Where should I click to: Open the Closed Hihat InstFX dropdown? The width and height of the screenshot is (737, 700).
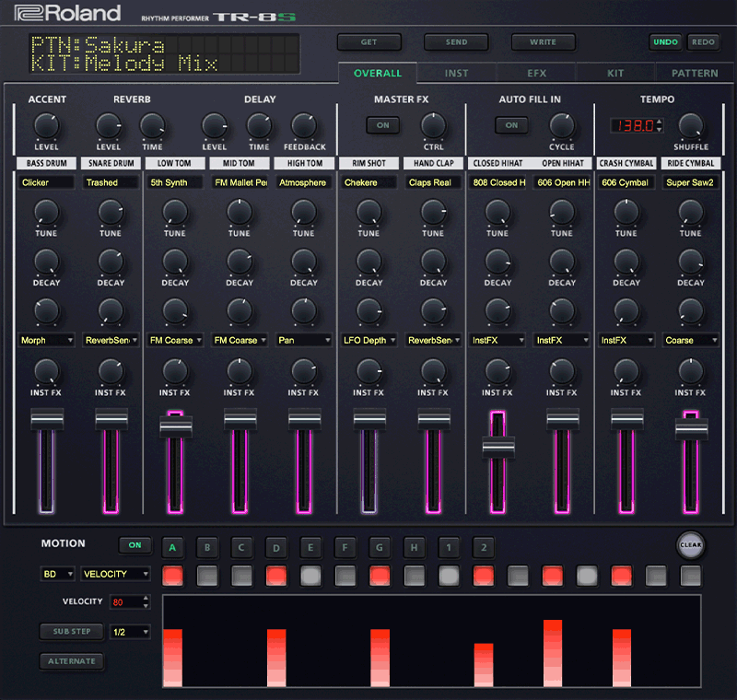[497, 340]
